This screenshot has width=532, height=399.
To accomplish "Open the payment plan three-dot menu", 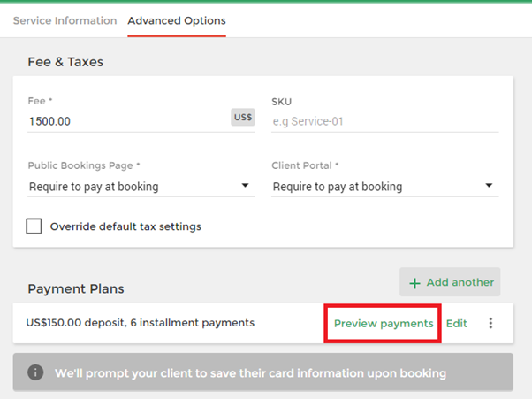I will click(490, 323).
